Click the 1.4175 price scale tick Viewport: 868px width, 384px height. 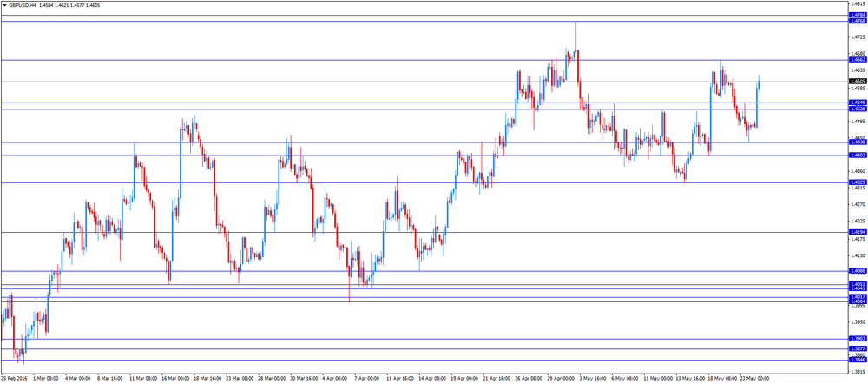tap(858, 239)
